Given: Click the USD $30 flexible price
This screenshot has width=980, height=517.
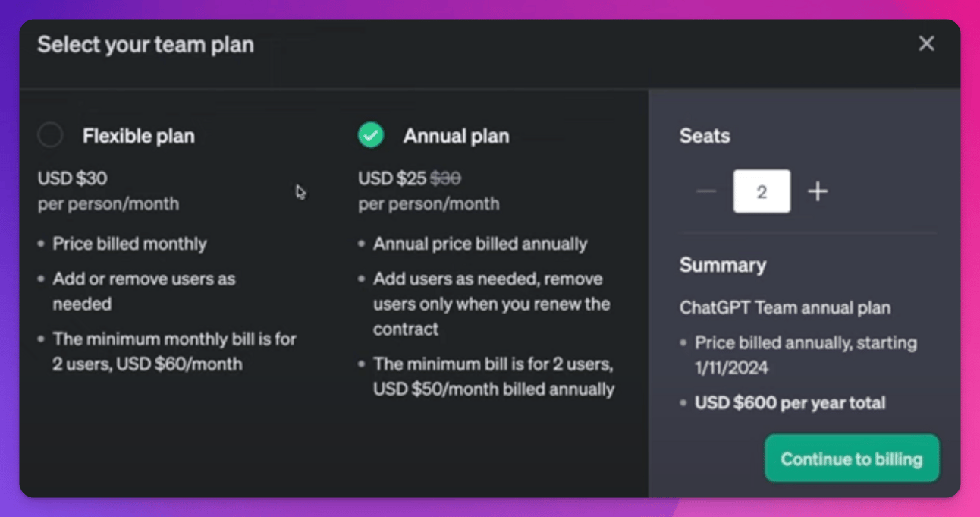Looking at the screenshot, I should point(73,179).
